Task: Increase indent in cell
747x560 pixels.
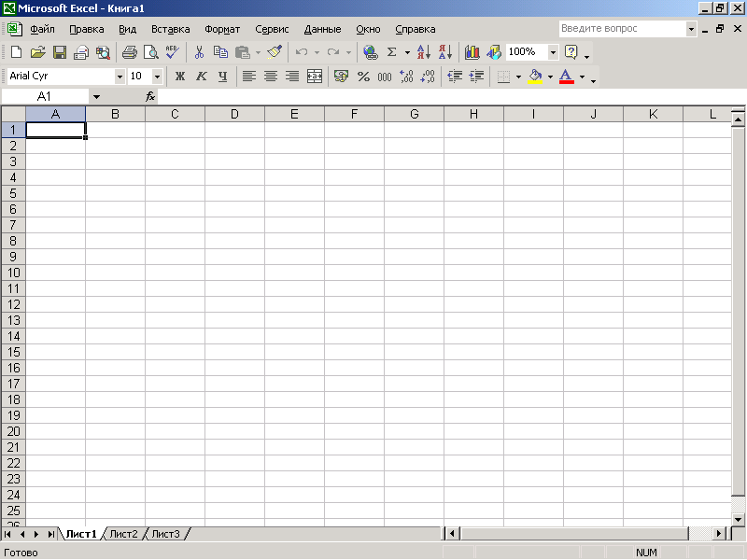Action: tap(476, 77)
